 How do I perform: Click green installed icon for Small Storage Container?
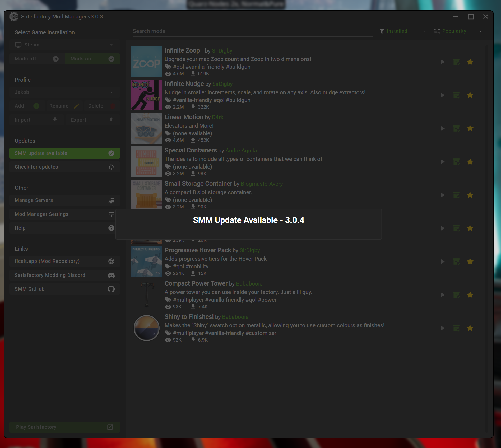456,195
